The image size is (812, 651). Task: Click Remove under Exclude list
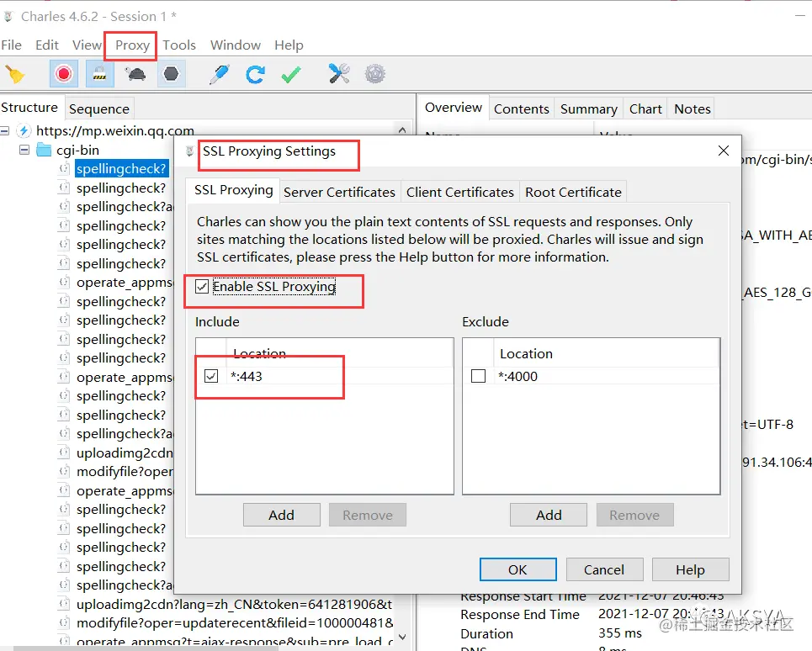click(x=634, y=515)
